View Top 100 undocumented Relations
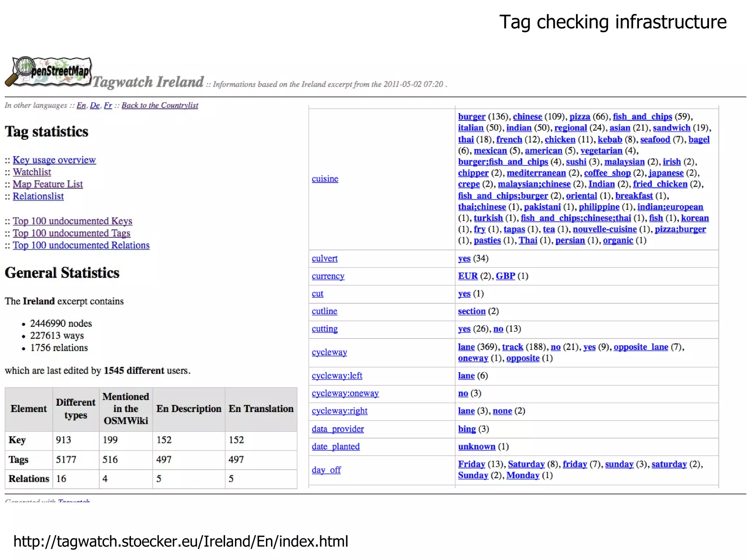Image resolution: width=747 pixels, height=560 pixels. coord(81,245)
